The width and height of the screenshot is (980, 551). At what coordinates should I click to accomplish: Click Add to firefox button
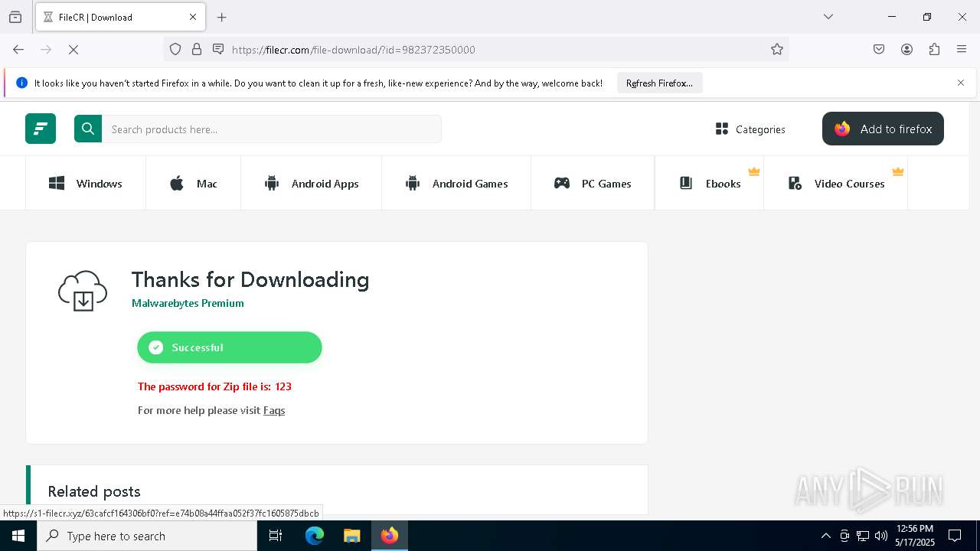[883, 129]
